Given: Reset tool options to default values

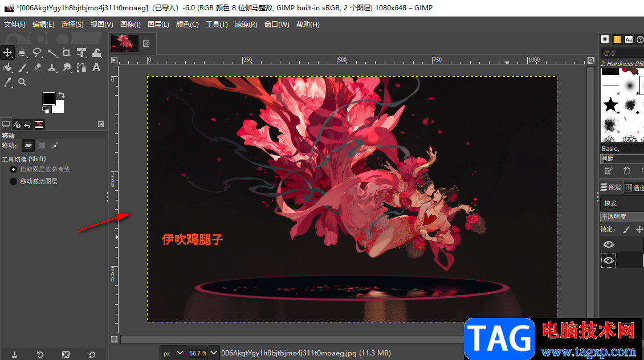Looking at the screenshot, I should [x=92, y=355].
